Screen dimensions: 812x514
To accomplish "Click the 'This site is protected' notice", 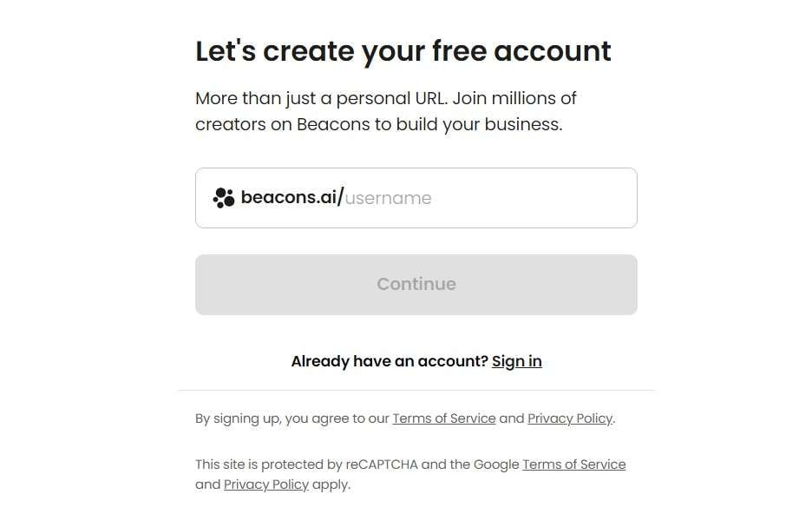I will (260, 465).
